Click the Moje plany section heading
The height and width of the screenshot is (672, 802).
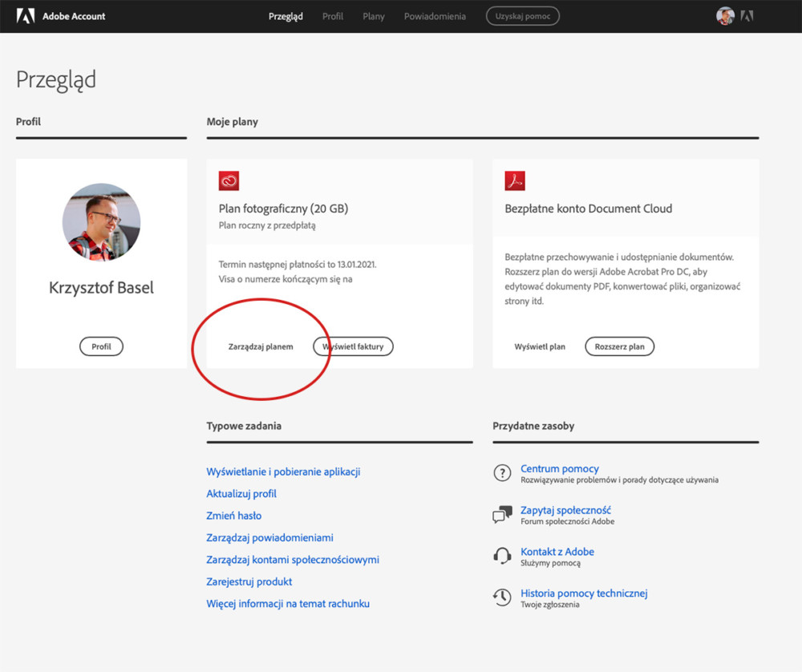[233, 122]
